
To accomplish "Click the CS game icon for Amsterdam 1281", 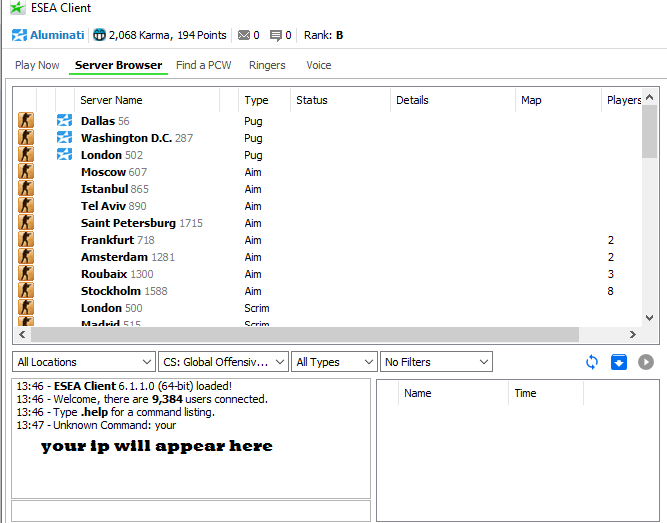I will [x=26, y=257].
